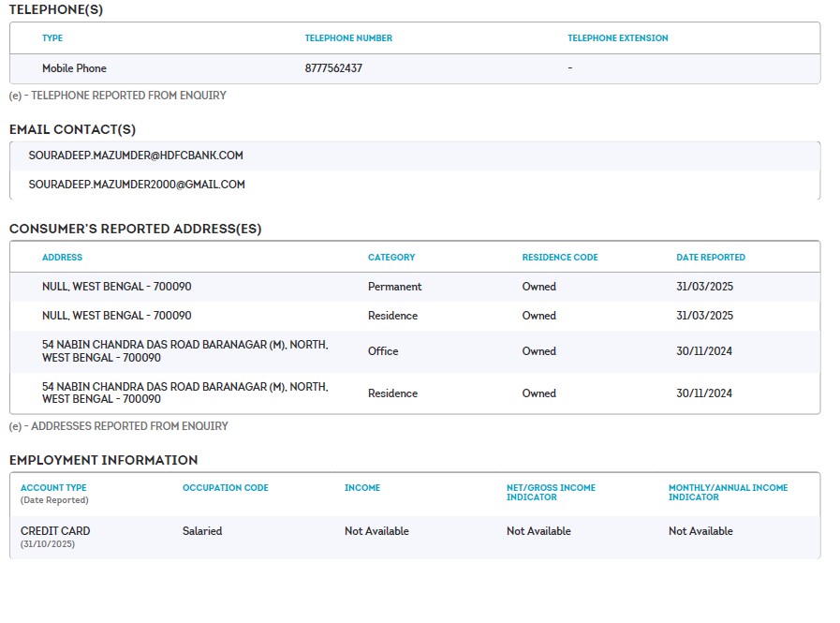Screen dimensions: 840x623
Task: Click the Telephone Extension column header
Action: click(x=617, y=38)
